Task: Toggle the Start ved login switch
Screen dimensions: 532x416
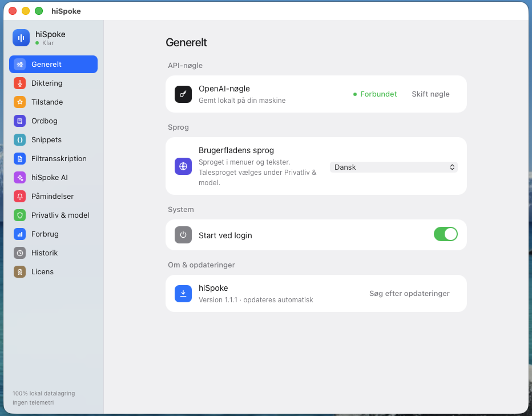Action: click(445, 234)
